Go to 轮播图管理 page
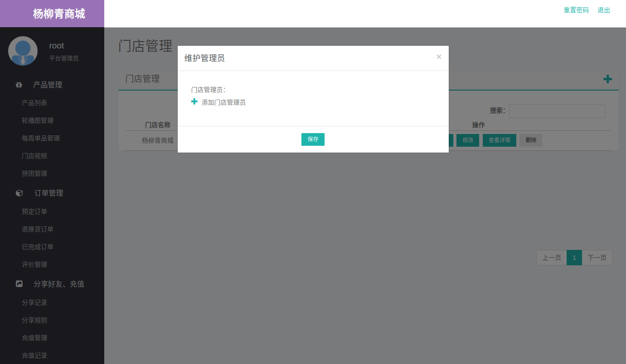This screenshot has height=364, width=626. coord(38,120)
